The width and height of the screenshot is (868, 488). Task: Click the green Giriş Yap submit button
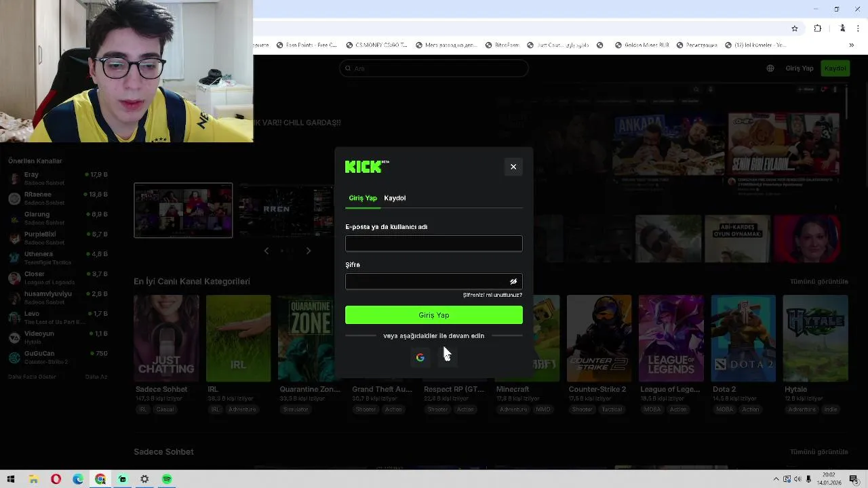pyautogui.click(x=434, y=315)
